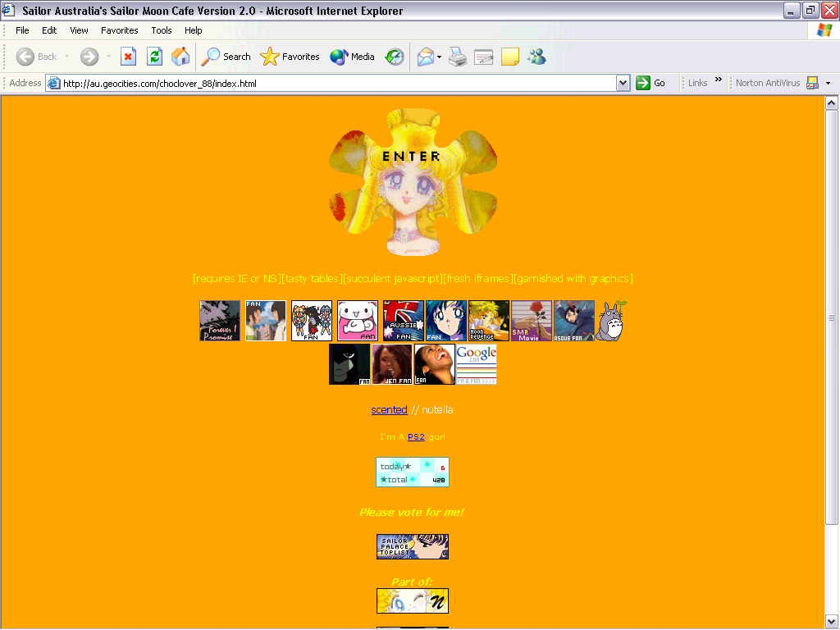Click the Norton AntiVirus icon

(x=812, y=83)
